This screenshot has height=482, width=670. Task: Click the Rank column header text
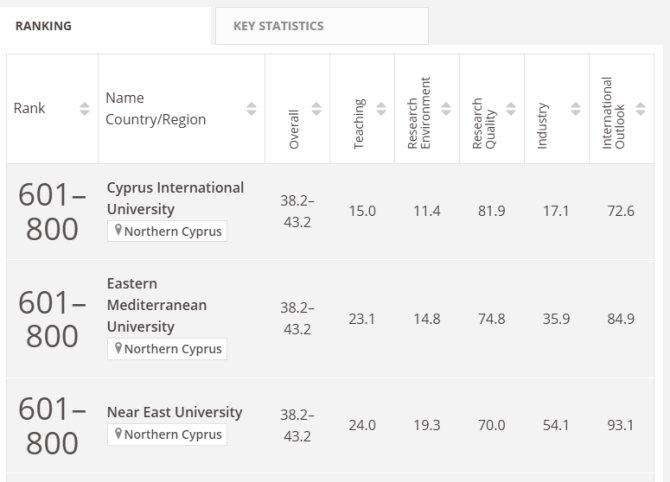(x=29, y=109)
